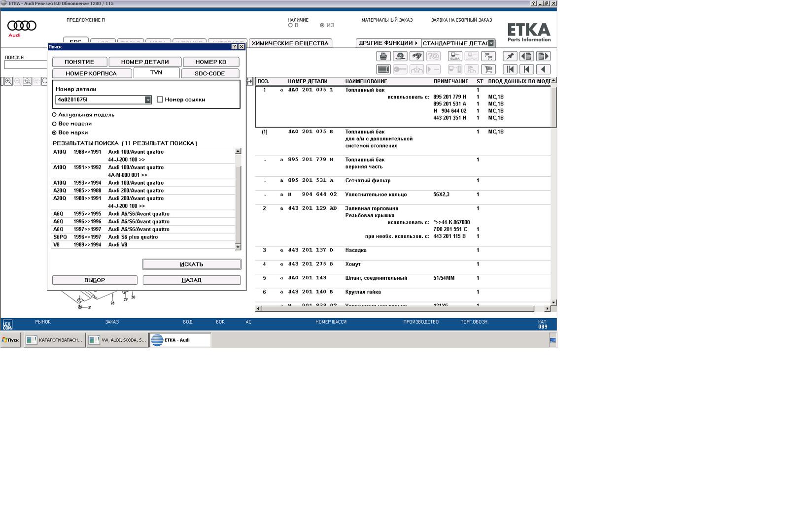The image size is (793, 532).
Task: Click the 'Назад' button
Action: 192,280
